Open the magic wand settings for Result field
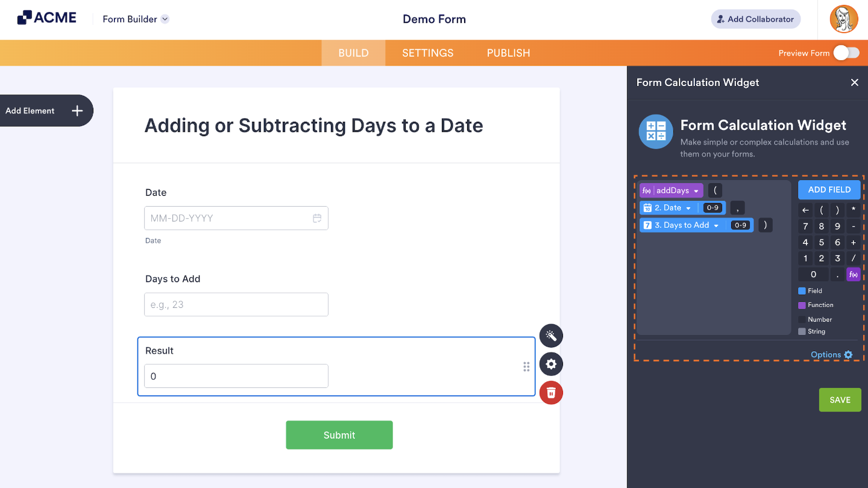The width and height of the screenshot is (868, 488). [551, 336]
